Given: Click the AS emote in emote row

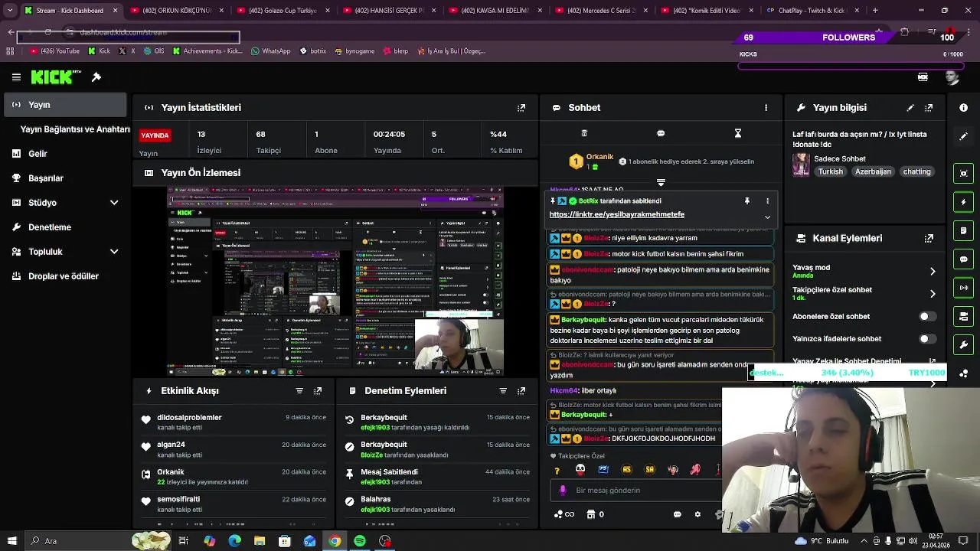Looking at the screenshot, I should pos(627,470).
